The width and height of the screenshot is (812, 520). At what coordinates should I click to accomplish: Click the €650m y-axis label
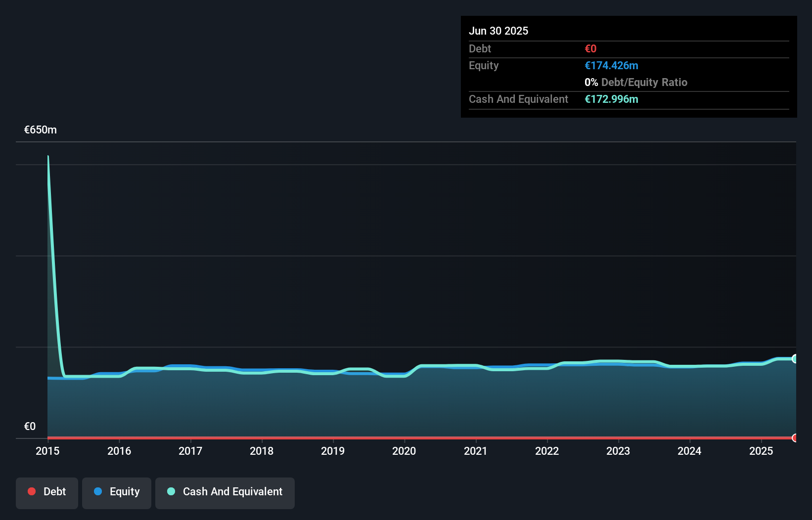[41, 130]
